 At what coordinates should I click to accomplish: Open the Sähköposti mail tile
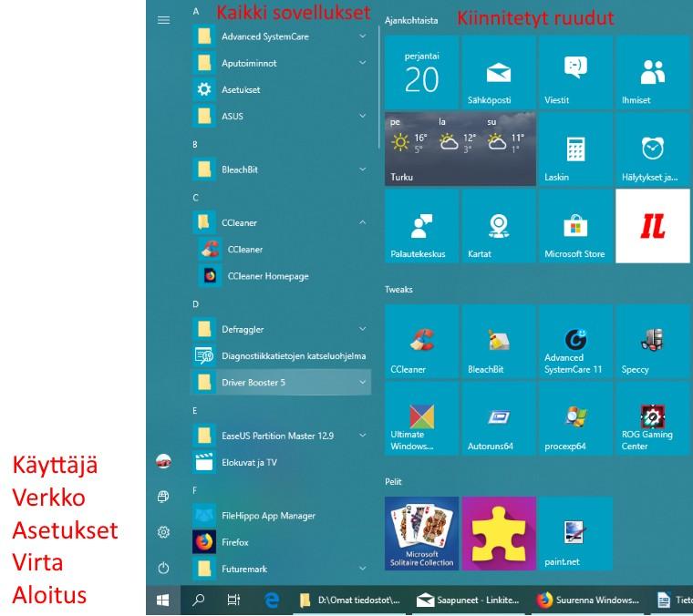tap(499, 73)
